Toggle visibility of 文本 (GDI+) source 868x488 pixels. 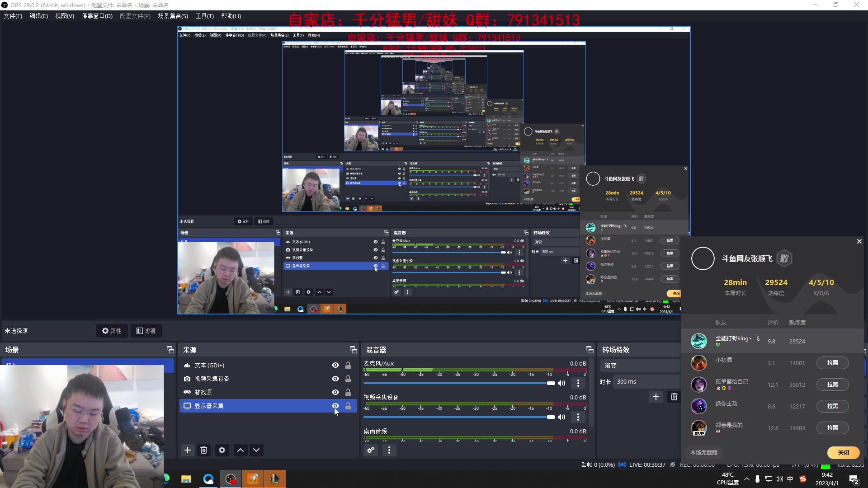[335, 365]
